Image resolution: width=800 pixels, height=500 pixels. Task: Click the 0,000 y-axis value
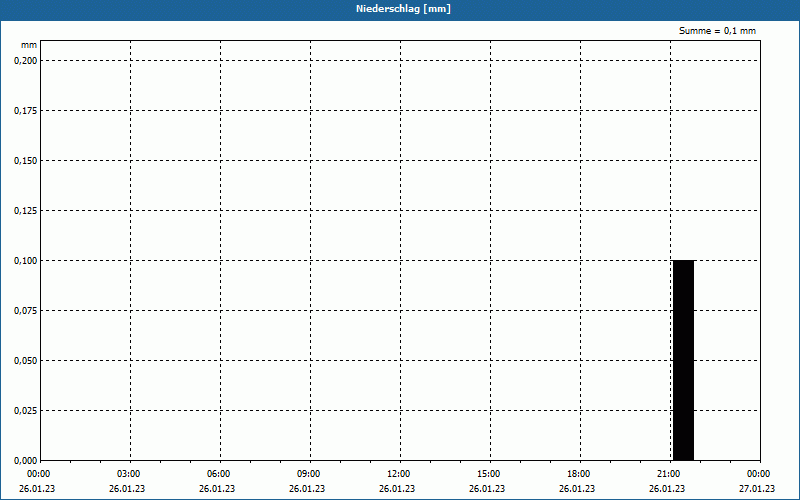pos(26,461)
